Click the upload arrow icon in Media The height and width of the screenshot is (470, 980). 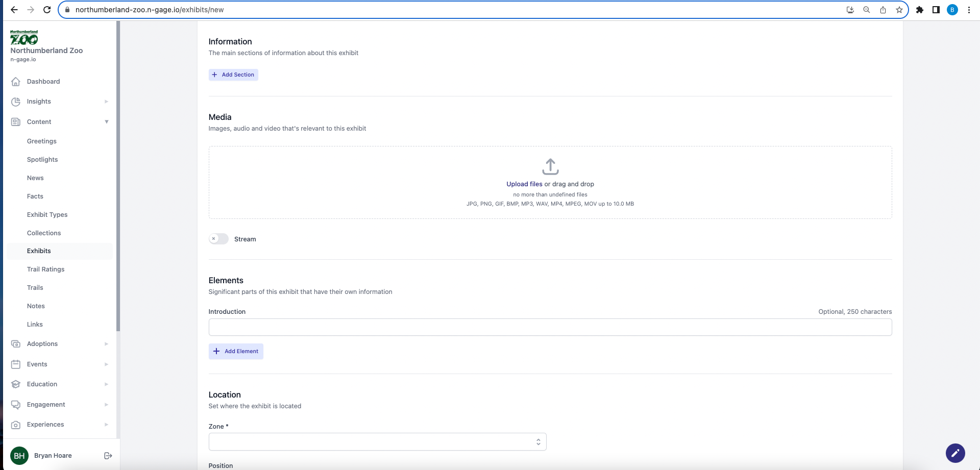(550, 166)
